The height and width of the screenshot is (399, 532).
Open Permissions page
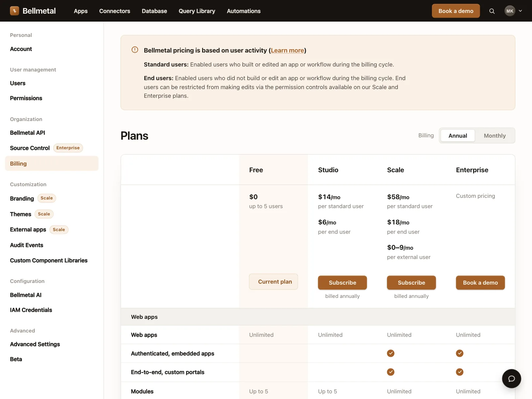click(26, 98)
